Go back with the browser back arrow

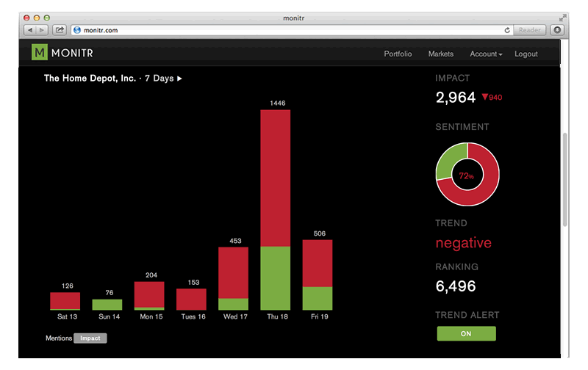coord(31,30)
